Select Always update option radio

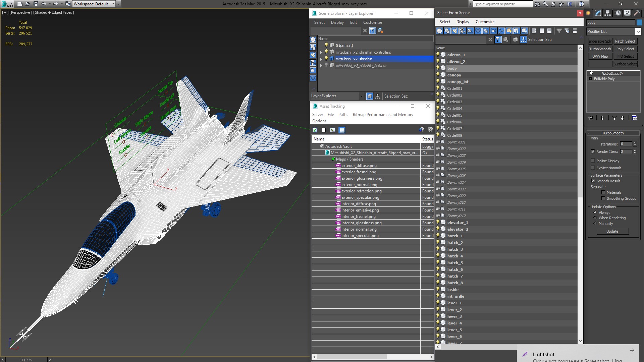tap(595, 213)
